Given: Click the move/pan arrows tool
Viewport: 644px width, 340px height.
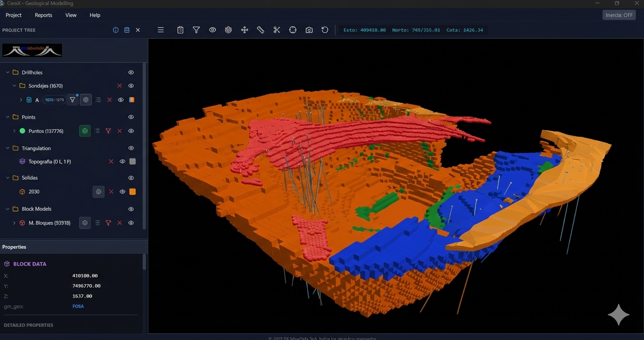Looking at the screenshot, I should click(245, 30).
